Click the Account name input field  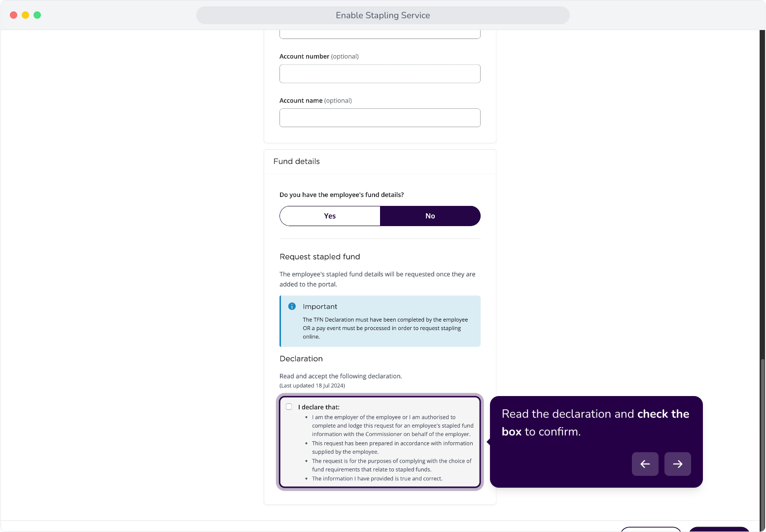click(380, 118)
